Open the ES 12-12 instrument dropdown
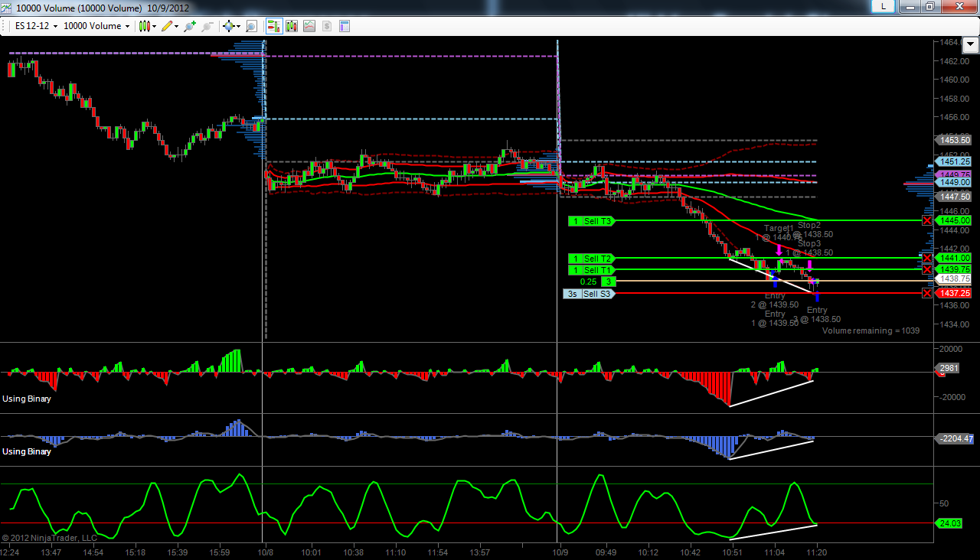The image size is (980, 560). coord(36,26)
